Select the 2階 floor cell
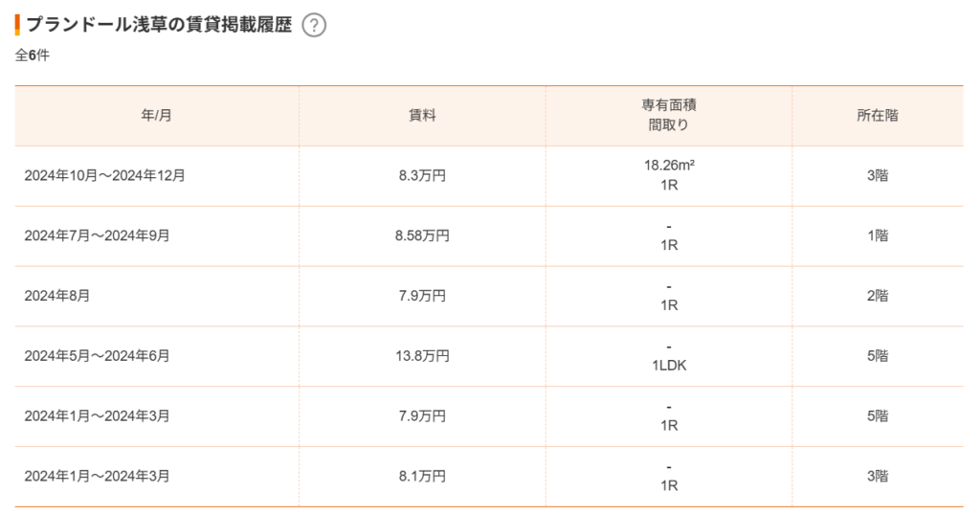 coord(878,296)
